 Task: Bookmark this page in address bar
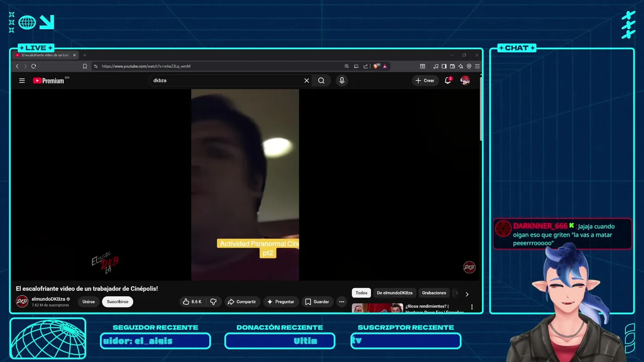click(x=85, y=66)
